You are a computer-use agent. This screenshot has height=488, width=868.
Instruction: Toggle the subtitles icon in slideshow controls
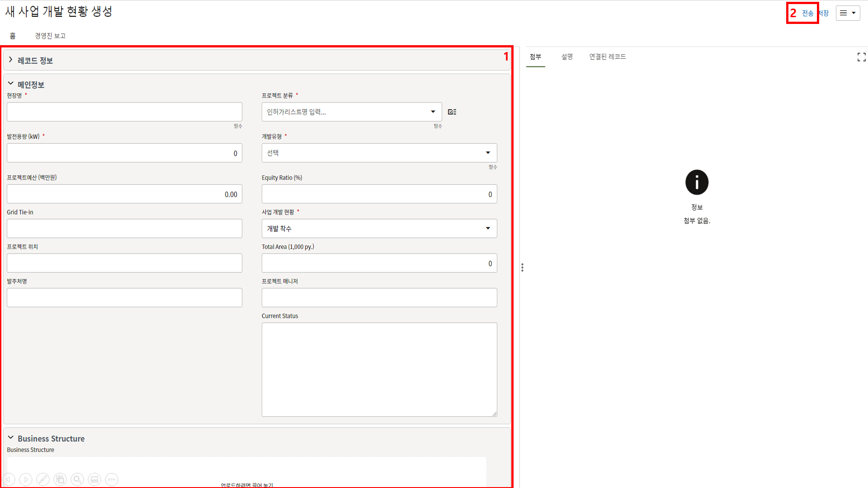(x=94, y=479)
